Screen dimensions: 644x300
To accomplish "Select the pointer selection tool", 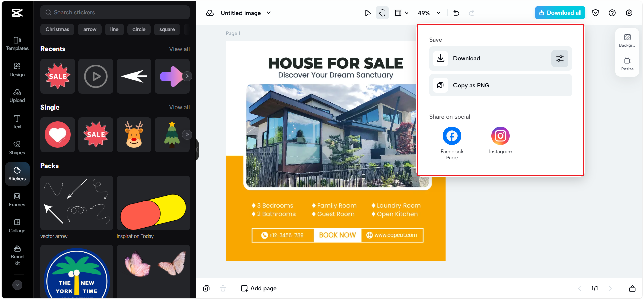I will pos(368,13).
